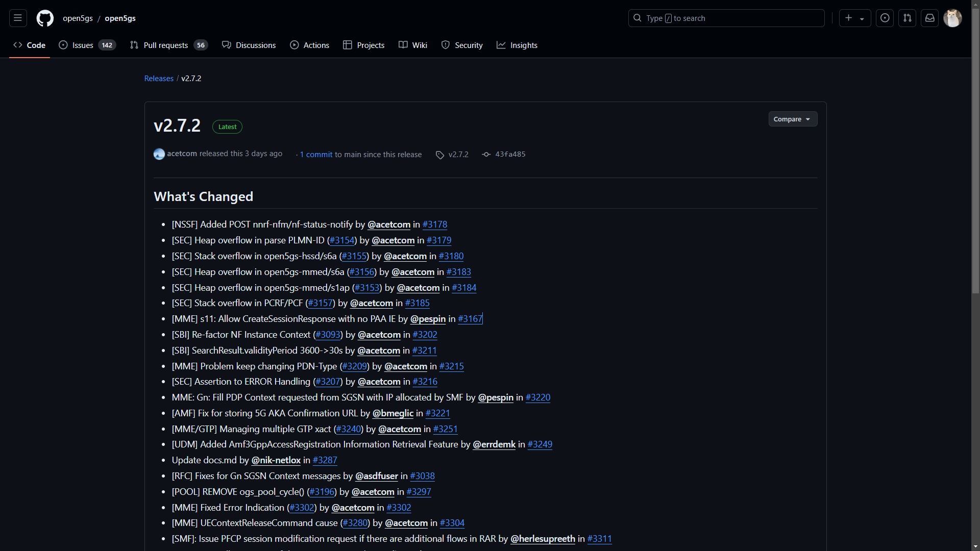Open issue #3093 for NF Instance Context

328,335
